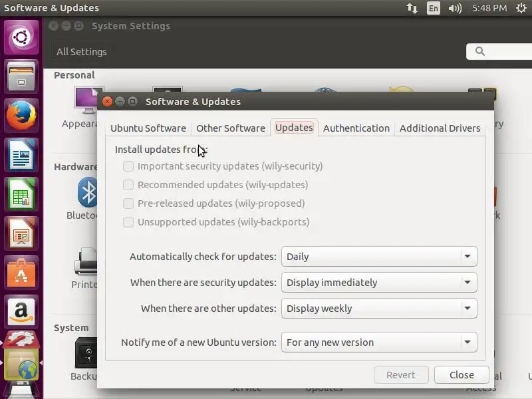This screenshot has width=532, height=399.
Task: Toggle Recommended updates (wily-updates) checkbox
Action: (x=128, y=185)
